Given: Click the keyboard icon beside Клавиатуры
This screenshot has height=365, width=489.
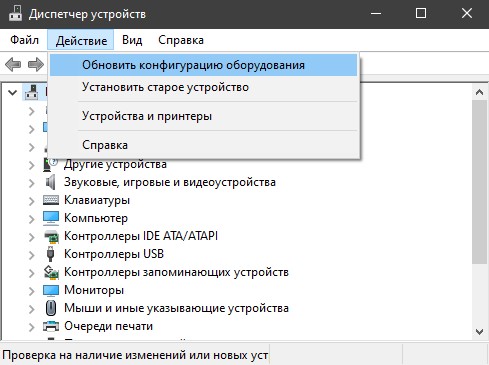Looking at the screenshot, I should (51, 200).
